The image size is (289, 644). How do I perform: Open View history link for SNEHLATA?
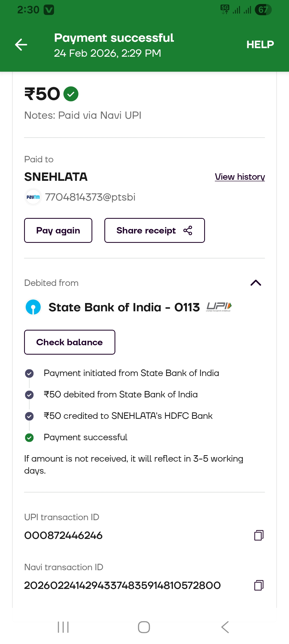(240, 177)
